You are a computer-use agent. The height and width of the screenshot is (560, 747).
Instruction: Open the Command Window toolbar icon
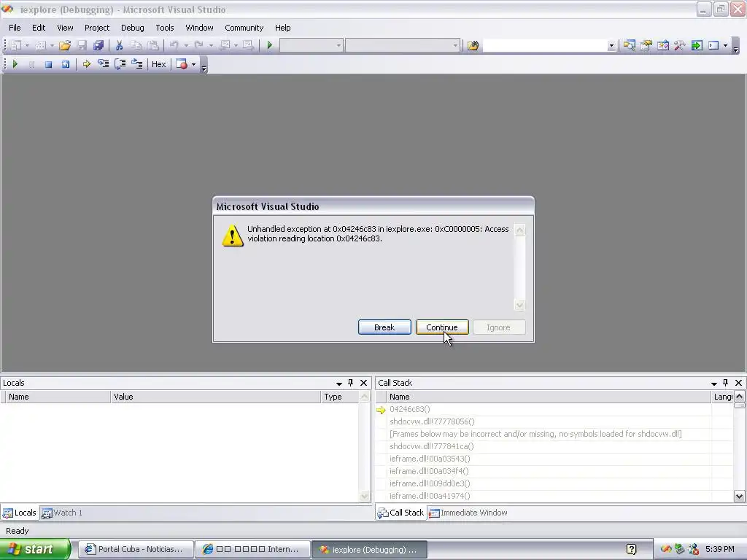tap(713, 45)
